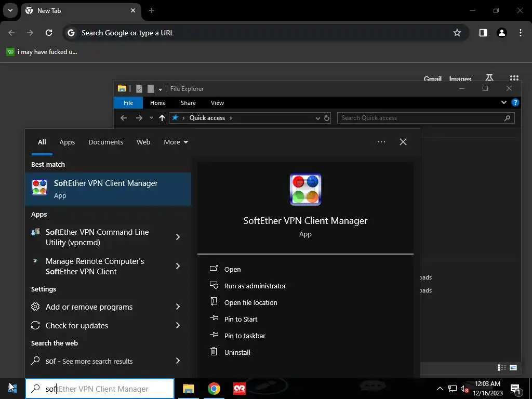
Task: Close the Windows search panel
Action: [x=403, y=142]
